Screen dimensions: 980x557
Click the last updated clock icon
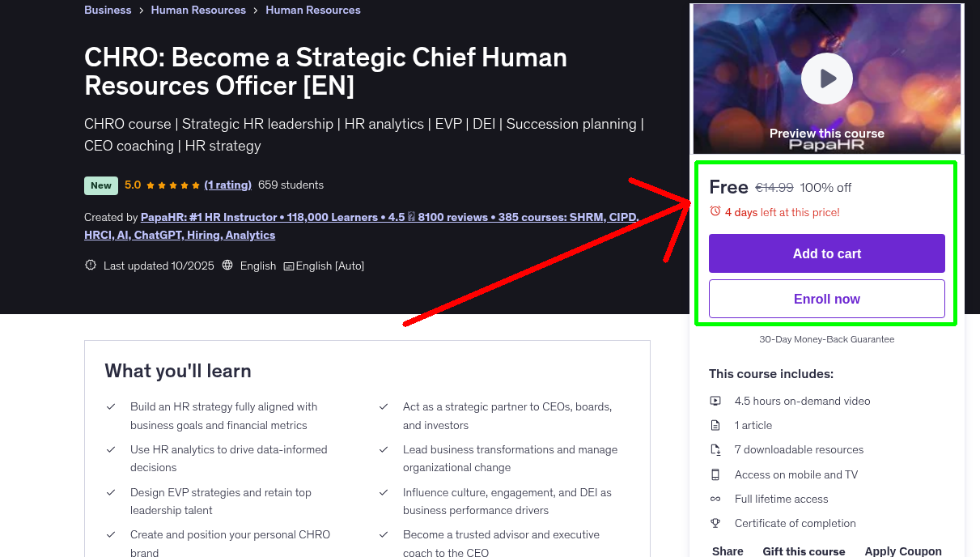[90, 265]
